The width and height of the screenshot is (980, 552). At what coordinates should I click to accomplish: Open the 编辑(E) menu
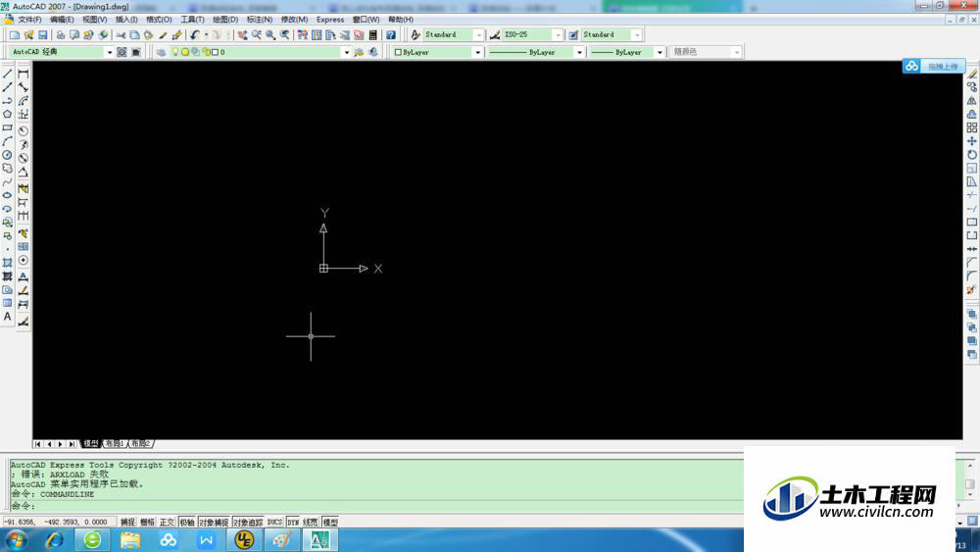pyautogui.click(x=62, y=20)
